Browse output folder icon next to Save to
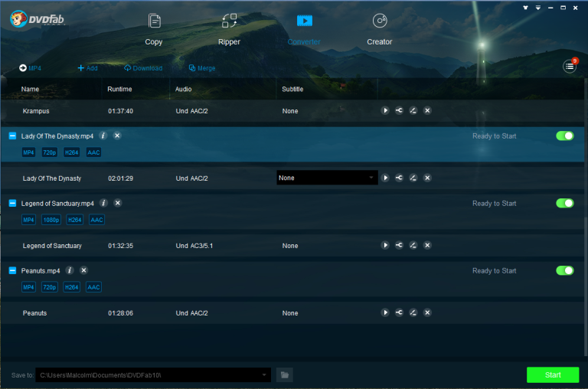 pyautogui.click(x=285, y=374)
